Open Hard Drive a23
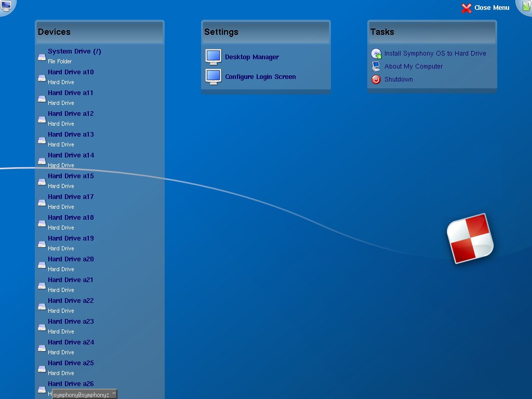532x399 pixels. point(71,321)
